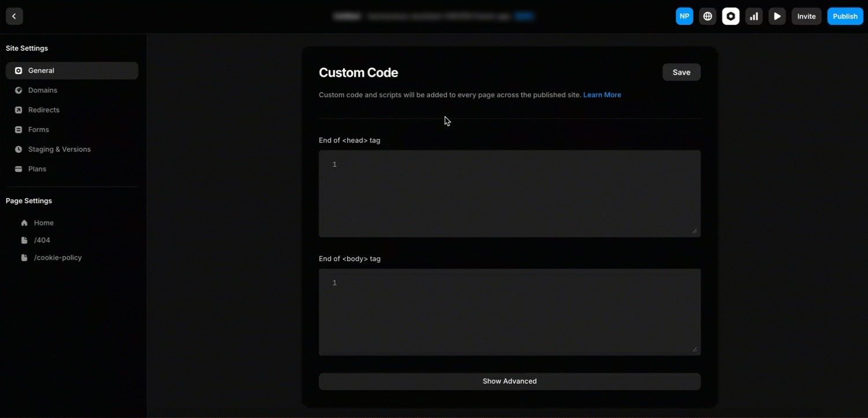
Task: Click the play preview icon
Action: 777,16
